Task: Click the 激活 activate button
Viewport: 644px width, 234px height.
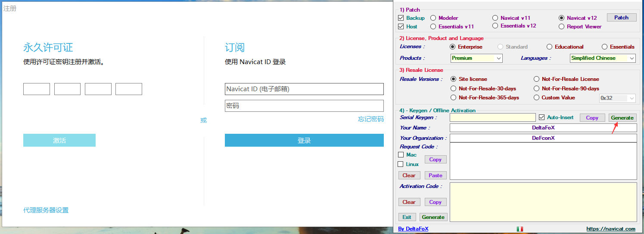Action: click(x=59, y=140)
